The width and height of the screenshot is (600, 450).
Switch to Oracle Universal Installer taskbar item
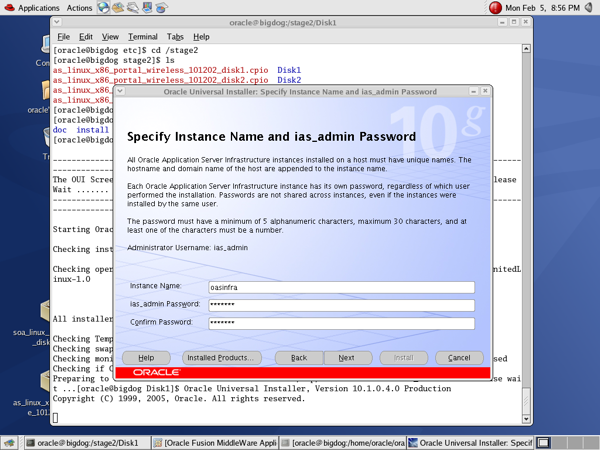pyautogui.click(x=470, y=443)
